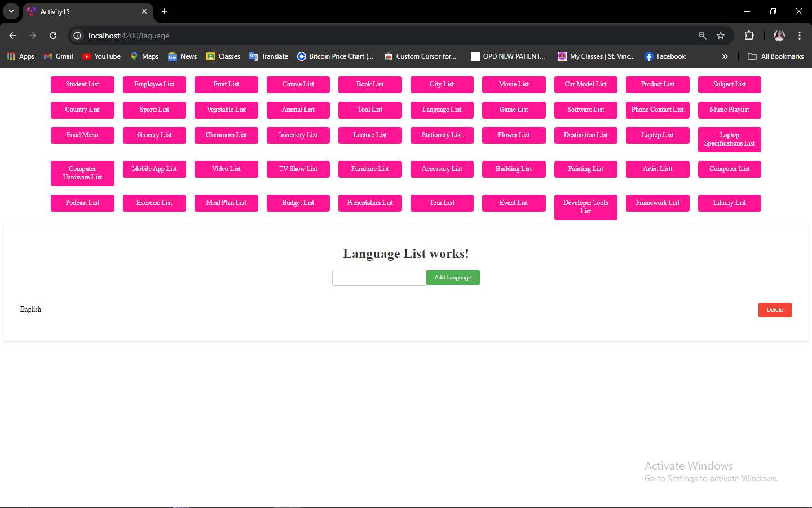View site information icon beside URL
Screen dimensions: 812x508
[78, 36]
